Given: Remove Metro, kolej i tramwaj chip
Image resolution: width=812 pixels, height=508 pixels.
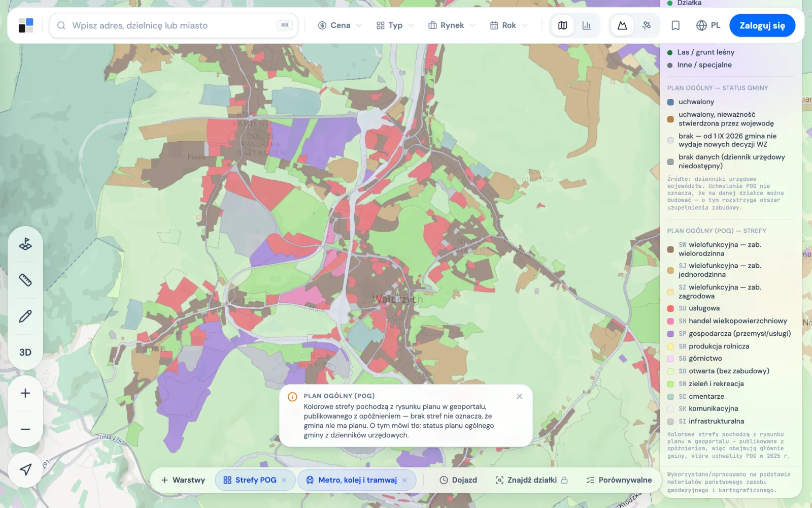Looking at the screenshot, I should pyautogui.click(x=404, y=480).
